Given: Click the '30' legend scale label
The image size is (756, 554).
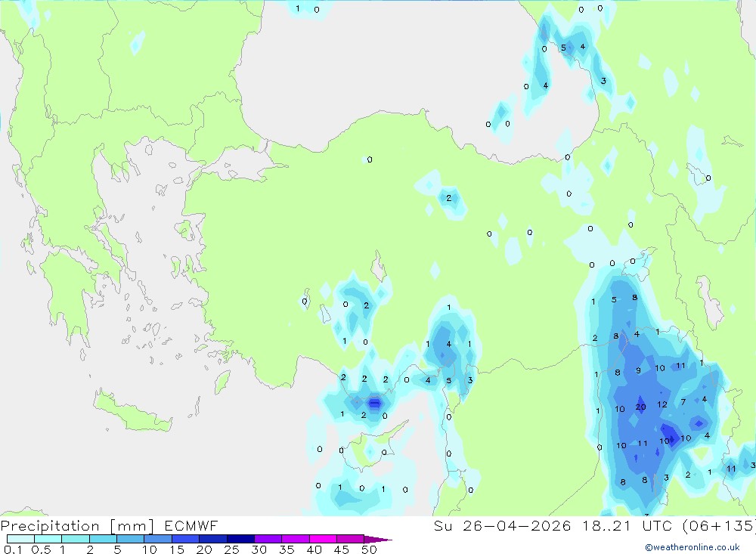Looking at the screenshot, I should click(x=259, y=549).
